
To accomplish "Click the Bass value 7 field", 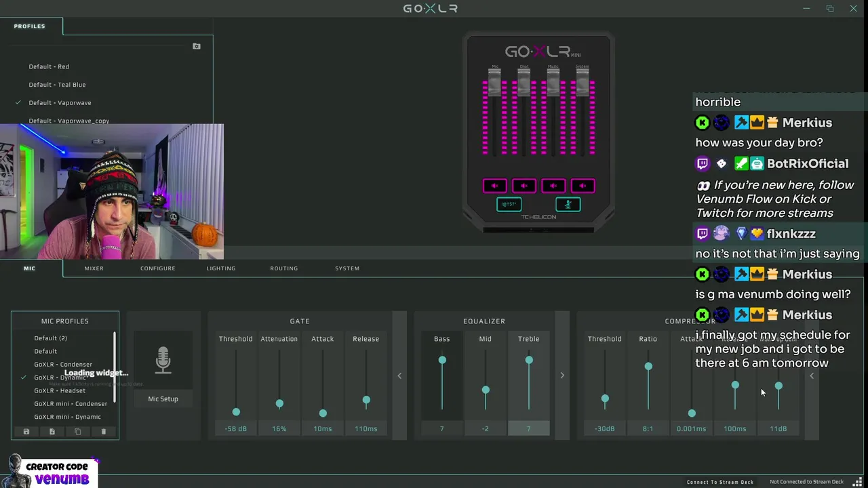I will pos(442,429).
